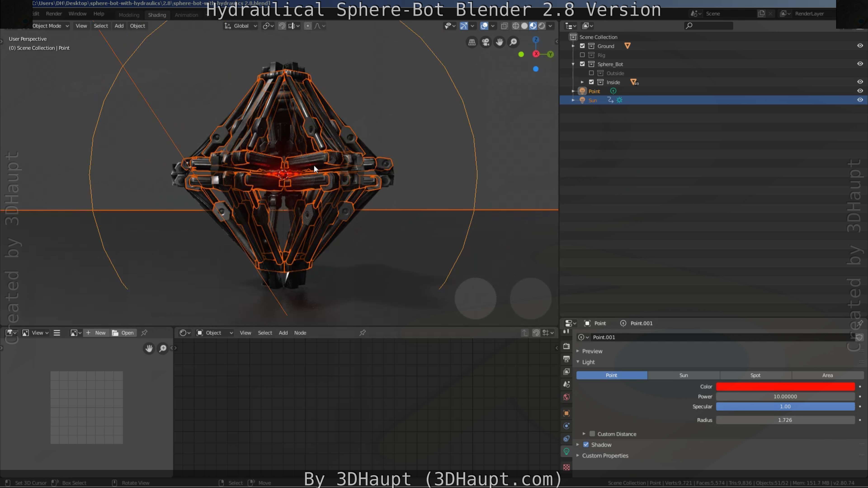The image size is (868, 488).
Task: Open the Global transform orientation dropdown
Action: pos(241,26)
